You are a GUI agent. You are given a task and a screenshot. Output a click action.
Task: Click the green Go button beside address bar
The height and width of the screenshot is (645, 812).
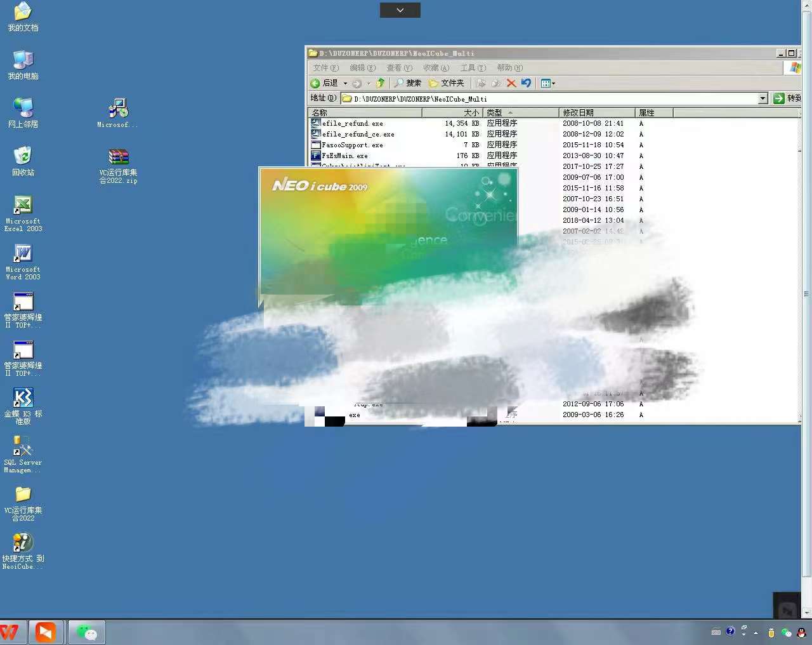779,98
